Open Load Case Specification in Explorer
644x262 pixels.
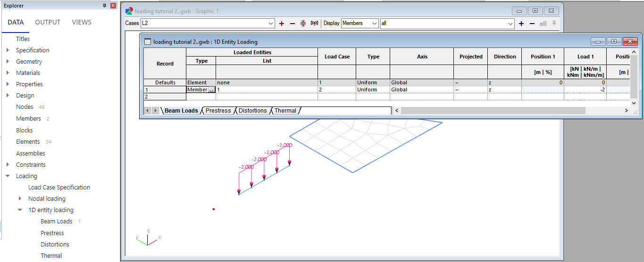coord(59,187)
